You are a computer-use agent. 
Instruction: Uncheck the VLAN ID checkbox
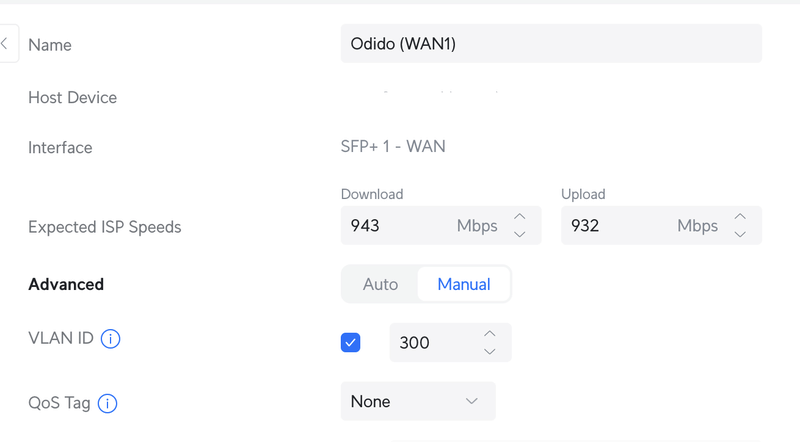351,343
